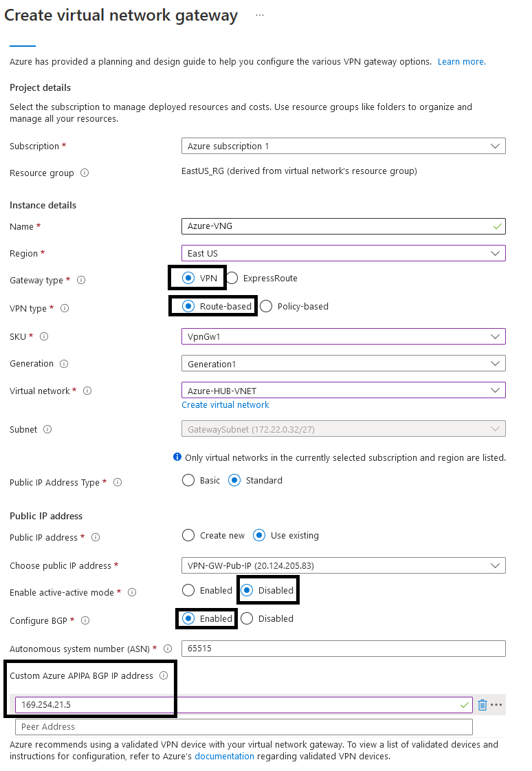
Task: Choose Policy-based VPN type
Action: [x=267, y=306]
